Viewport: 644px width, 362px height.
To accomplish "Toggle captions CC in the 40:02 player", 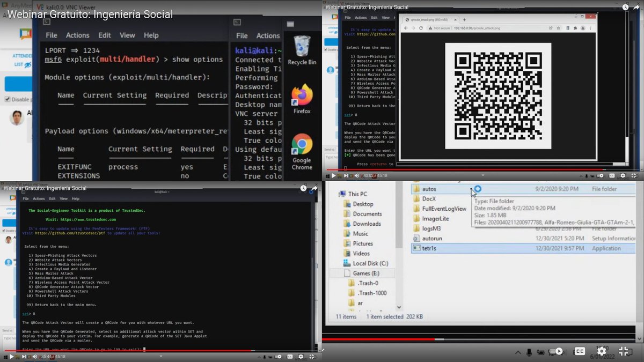I will pos(612,175).
